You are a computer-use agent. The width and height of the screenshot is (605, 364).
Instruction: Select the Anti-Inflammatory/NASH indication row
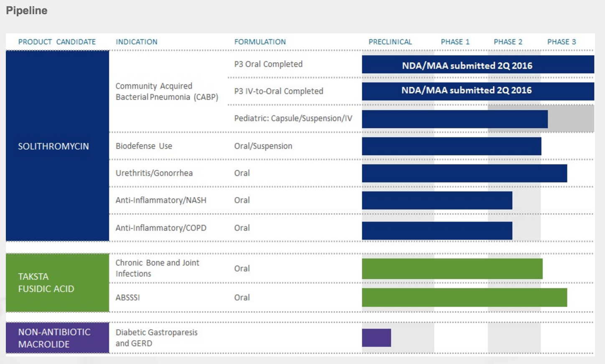(x=161, y=200)
